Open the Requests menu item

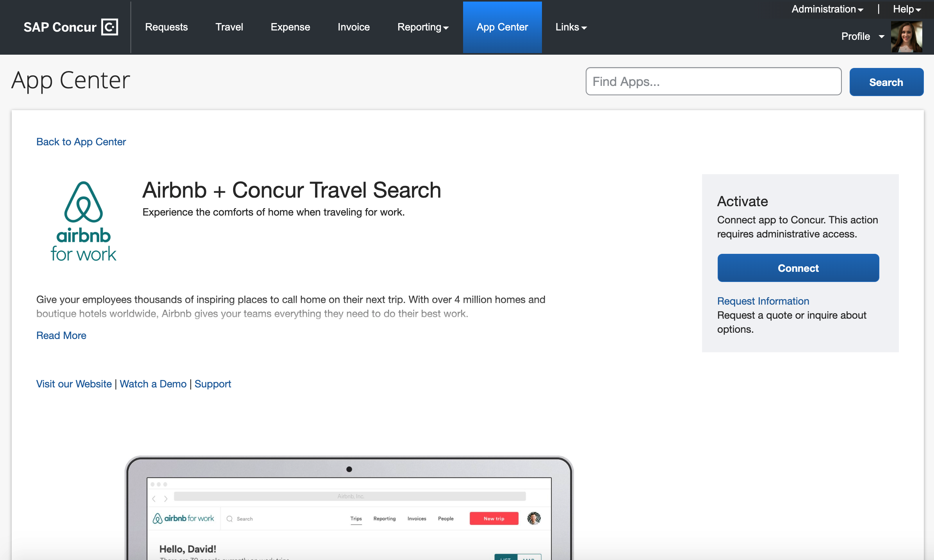tap(166, 27)
